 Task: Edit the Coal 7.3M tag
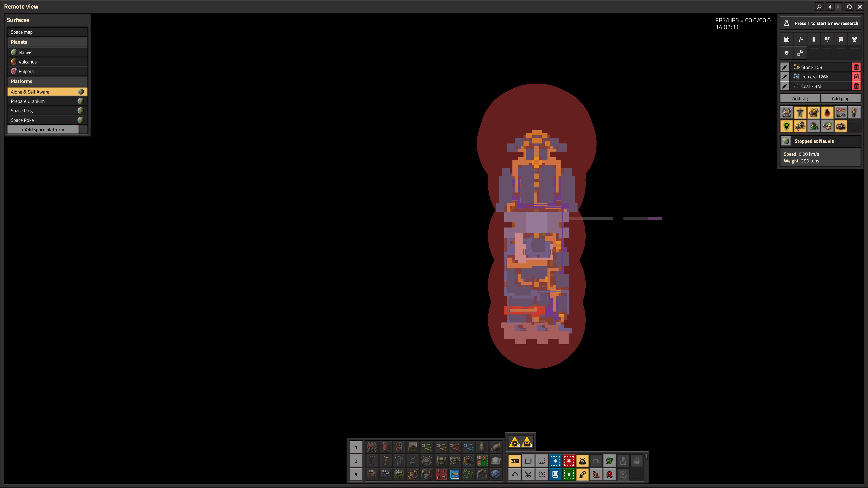(x=784, y=86)
